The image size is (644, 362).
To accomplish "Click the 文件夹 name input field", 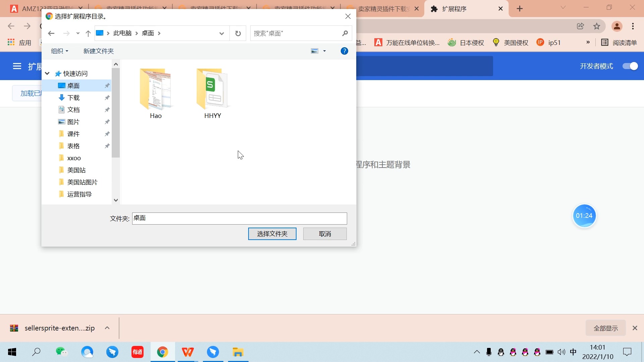I will 239,218.
